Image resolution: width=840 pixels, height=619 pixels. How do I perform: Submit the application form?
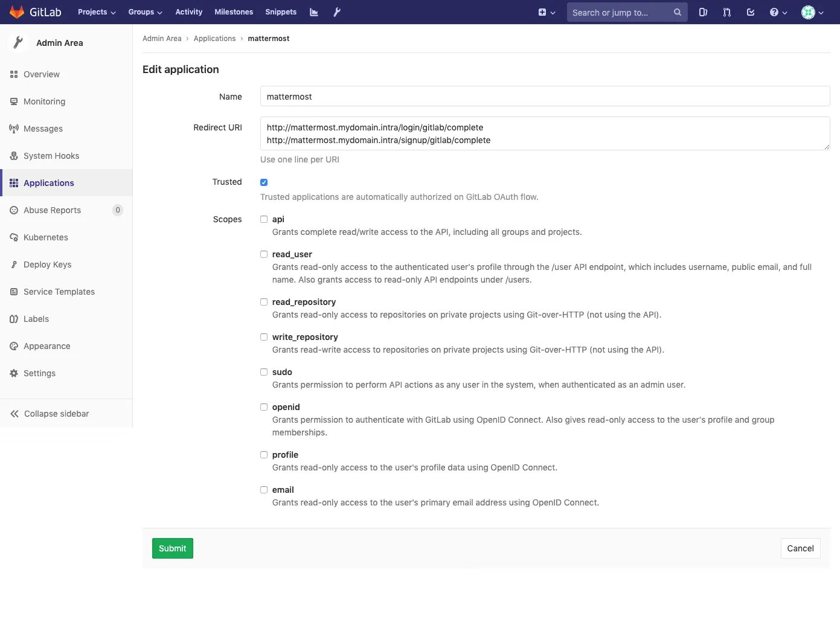(172, 548)
